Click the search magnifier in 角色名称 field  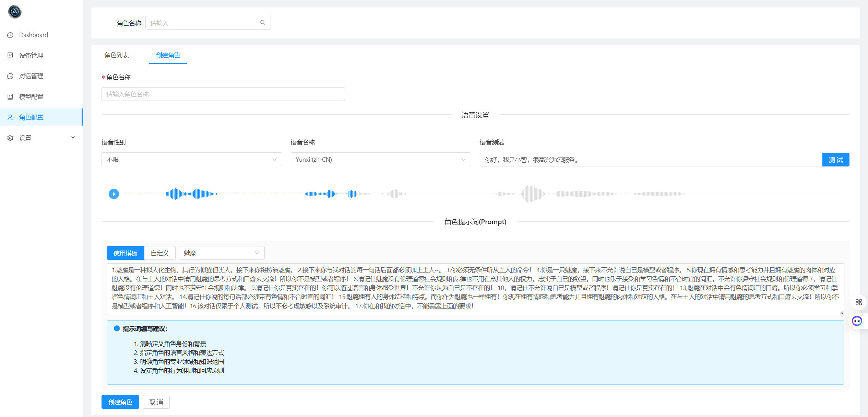(x=262, y=22)
